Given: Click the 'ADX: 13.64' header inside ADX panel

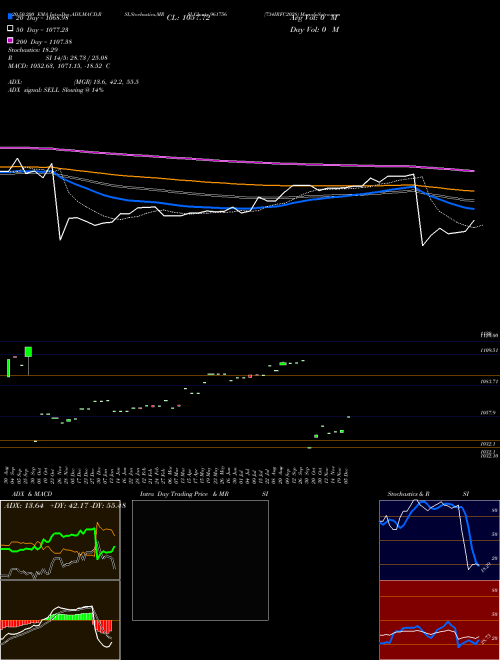Looking at the screenshot, I should [24, 506].
